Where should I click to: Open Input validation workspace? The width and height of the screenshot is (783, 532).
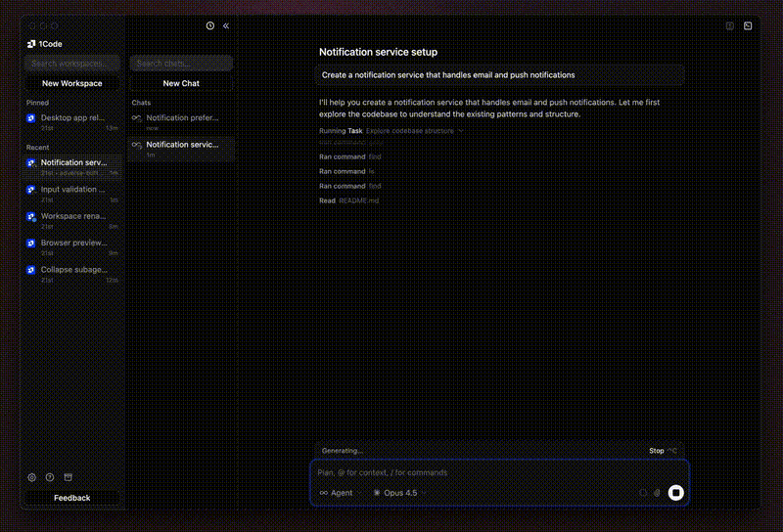tap(72, 194)
